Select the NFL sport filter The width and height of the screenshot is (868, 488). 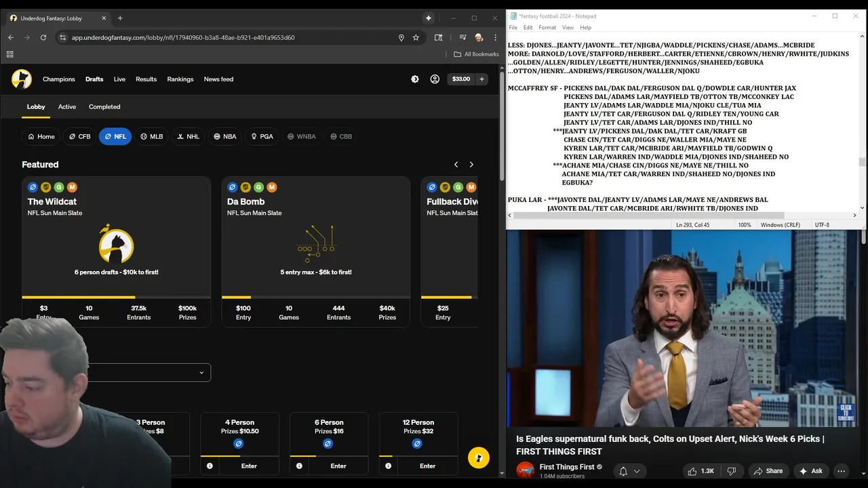(115, 136)
